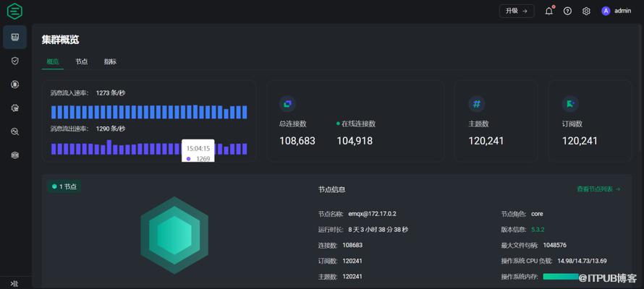Click the magnifier diagnose icon in the sidebar

point(14,131)
